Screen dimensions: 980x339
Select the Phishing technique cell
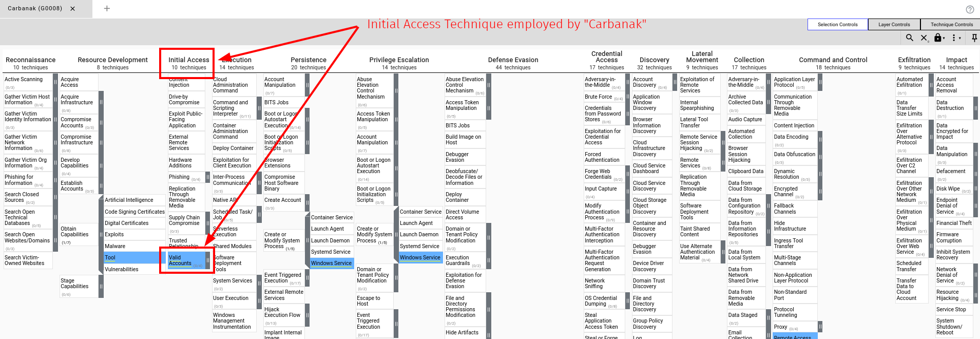click(179, 177)
